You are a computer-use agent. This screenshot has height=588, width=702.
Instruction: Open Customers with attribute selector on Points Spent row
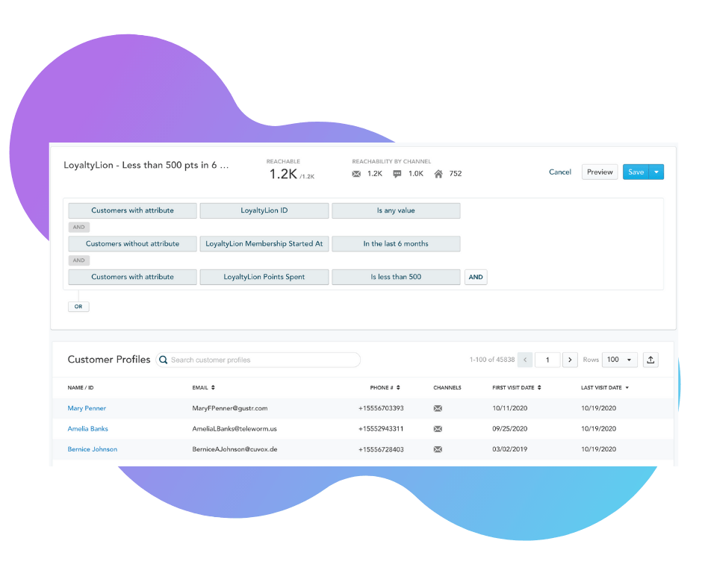[x=132, y=277]
